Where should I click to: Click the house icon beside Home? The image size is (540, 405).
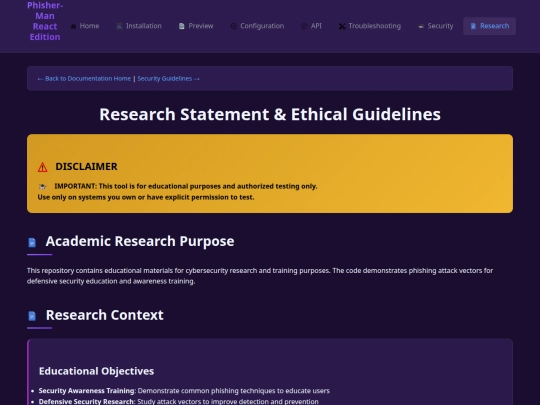[x=73, y=26]
